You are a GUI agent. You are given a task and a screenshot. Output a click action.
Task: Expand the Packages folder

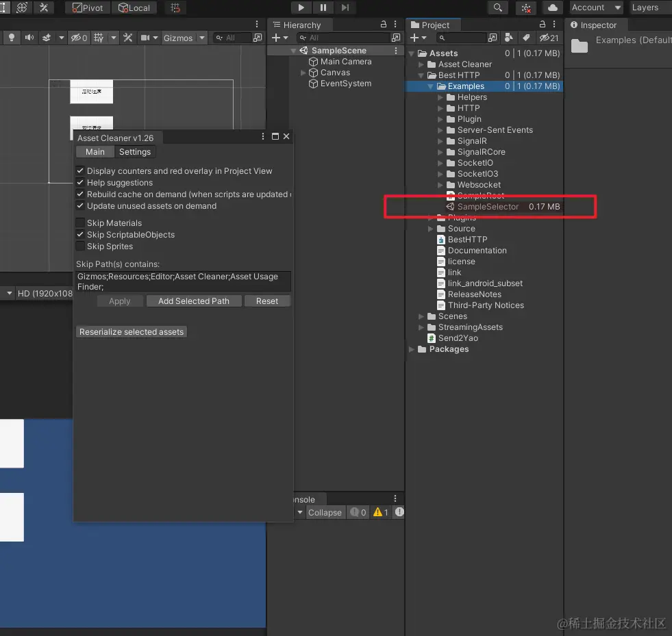tap(411, 349)
